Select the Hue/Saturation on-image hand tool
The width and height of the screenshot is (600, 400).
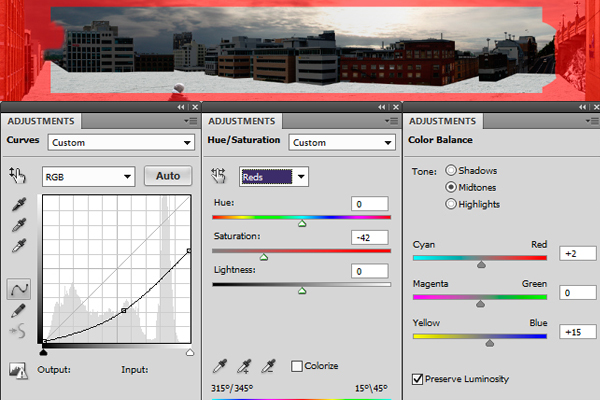click(x=219, y=176)
